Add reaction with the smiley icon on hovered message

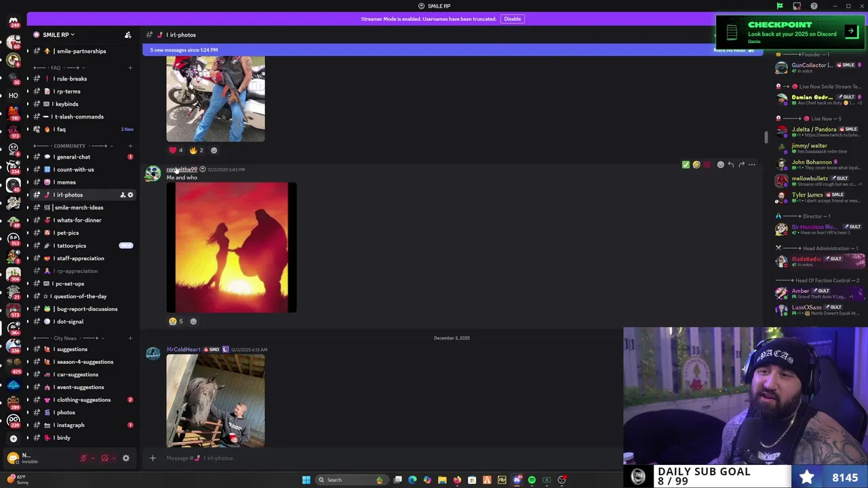(x=720, y=165)
